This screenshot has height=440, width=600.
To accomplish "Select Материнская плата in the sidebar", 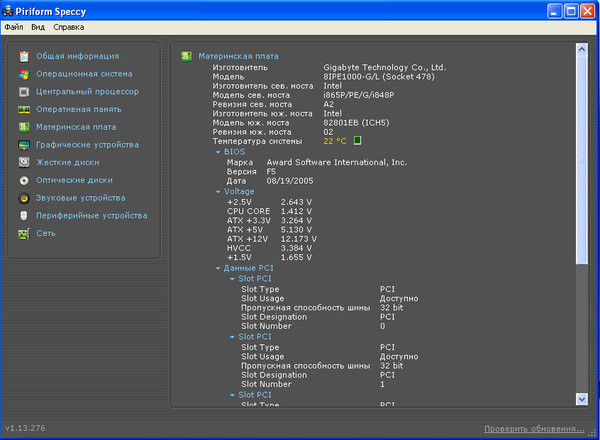I will click(x=76, y=127).
